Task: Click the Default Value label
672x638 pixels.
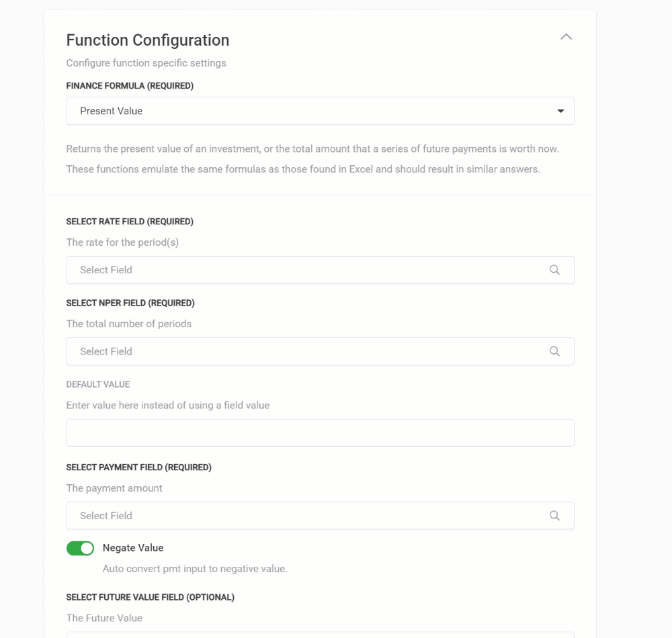Action: tap(98, 385)
